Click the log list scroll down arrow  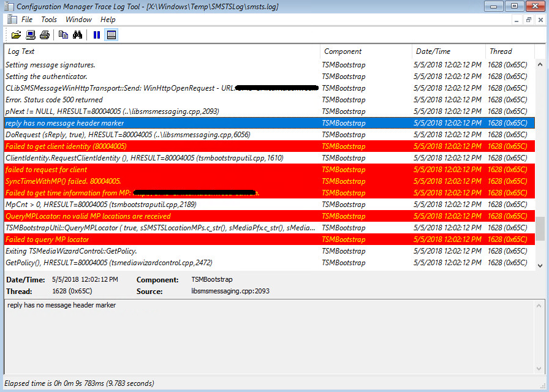click(x=540, y=266)
